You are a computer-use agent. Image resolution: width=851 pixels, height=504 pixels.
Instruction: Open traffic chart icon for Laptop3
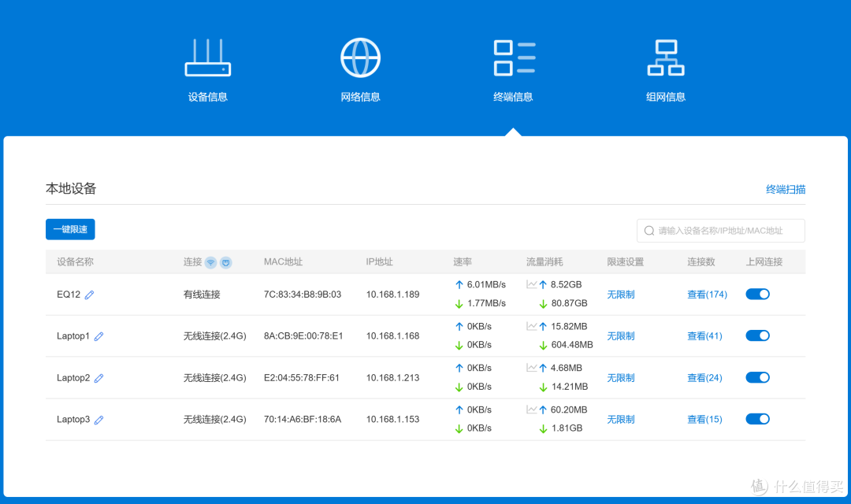(x=531, y=409)
